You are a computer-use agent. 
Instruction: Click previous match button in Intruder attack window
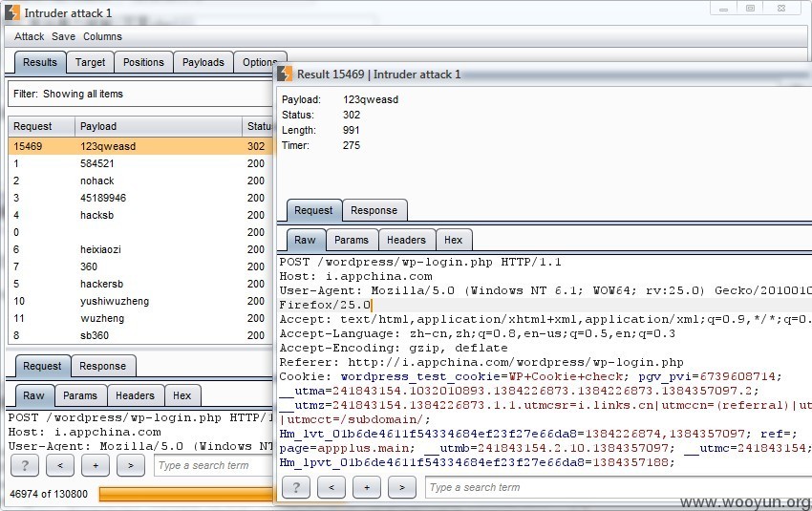tap(60, 465)
